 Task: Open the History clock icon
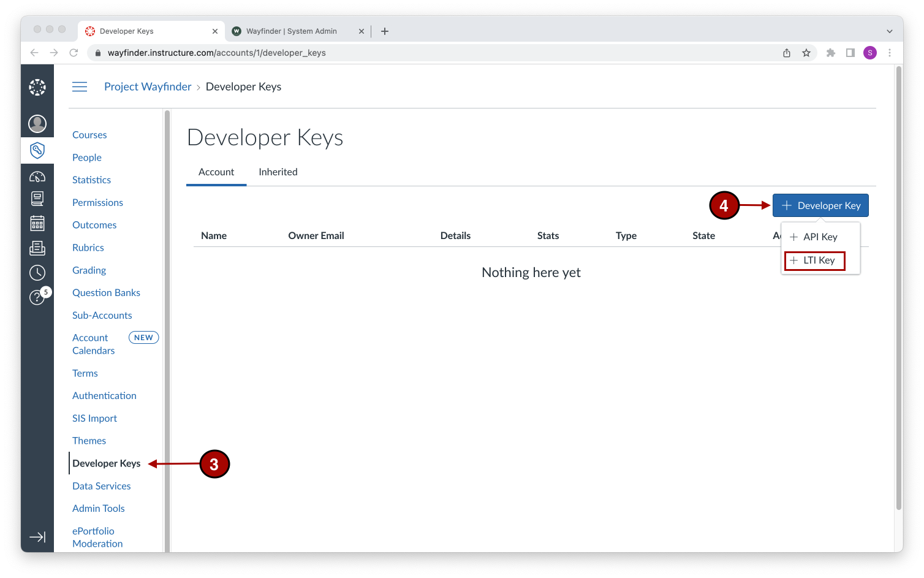[x=37, y=273]
